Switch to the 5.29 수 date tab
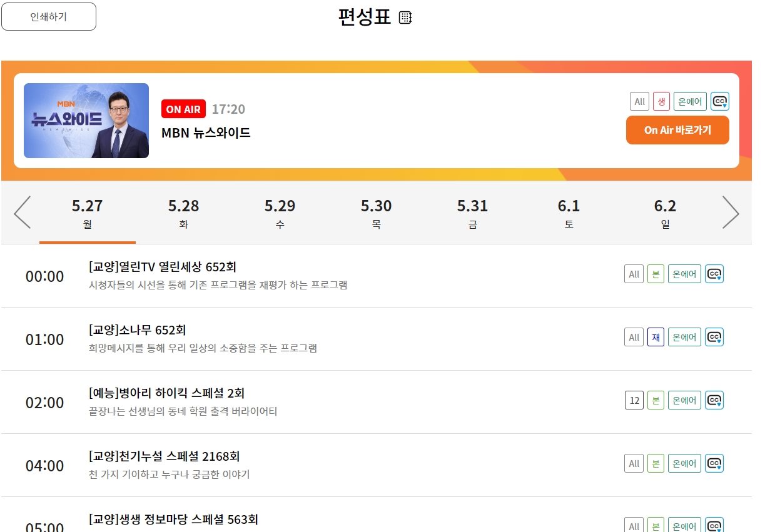The image size is (770, 532). click(280, 213)
